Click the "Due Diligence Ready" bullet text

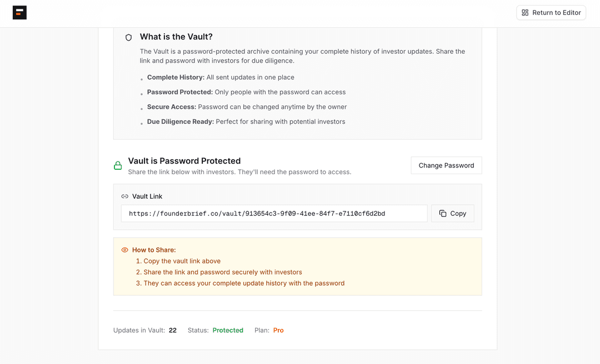pos(181,122)
